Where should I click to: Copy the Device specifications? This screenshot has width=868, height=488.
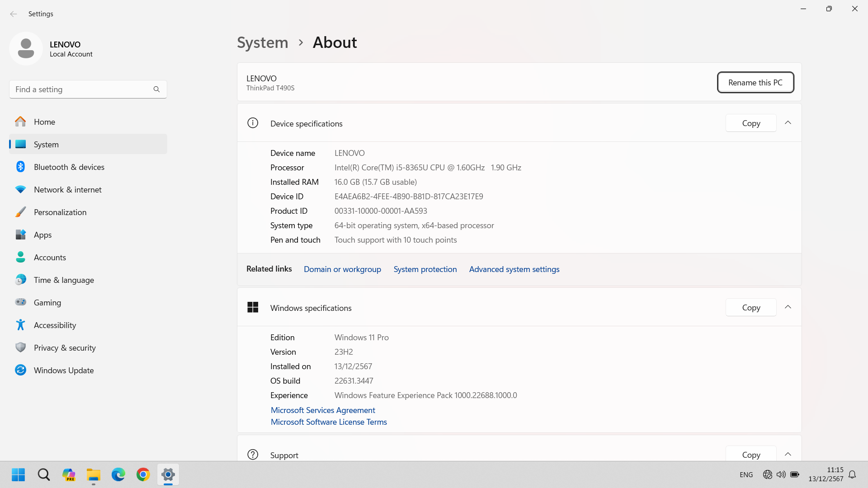[x=751, y=123]
